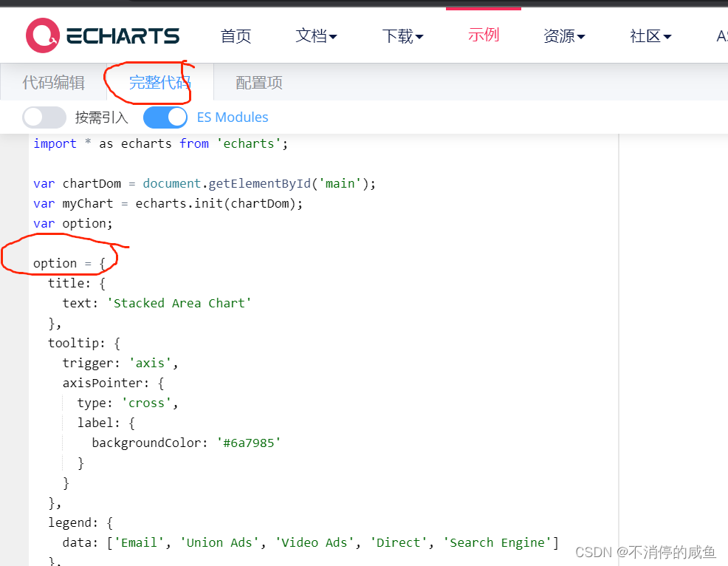This screenshot has width=728, height=566.
Task: Expand the 资源 dropdown
Action: [564, 35]
